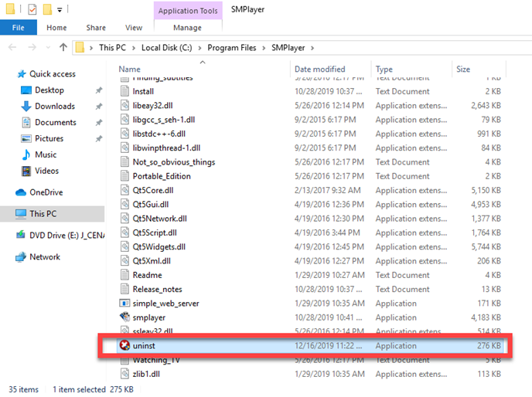Open Customize Quick Access Toolbar dropdown
The width and height of the screenshot is (532, 397).
[x=60, y=10]
